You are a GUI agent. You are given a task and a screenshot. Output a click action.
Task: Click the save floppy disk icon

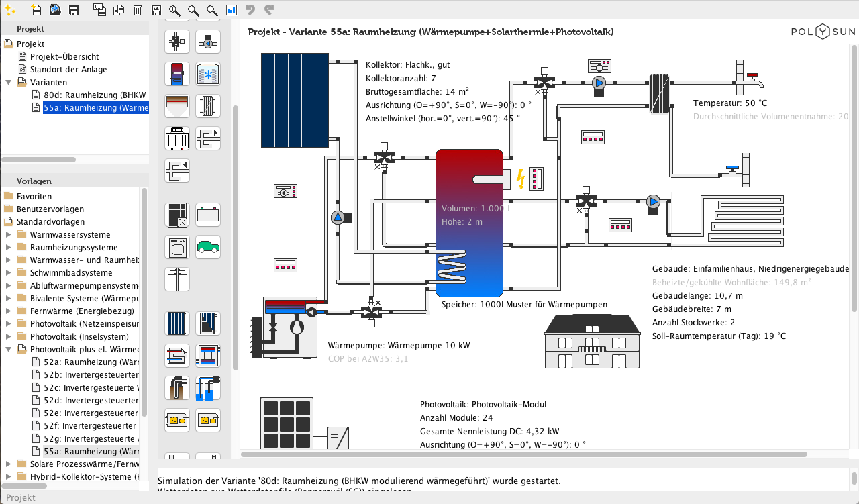point(74,9)
